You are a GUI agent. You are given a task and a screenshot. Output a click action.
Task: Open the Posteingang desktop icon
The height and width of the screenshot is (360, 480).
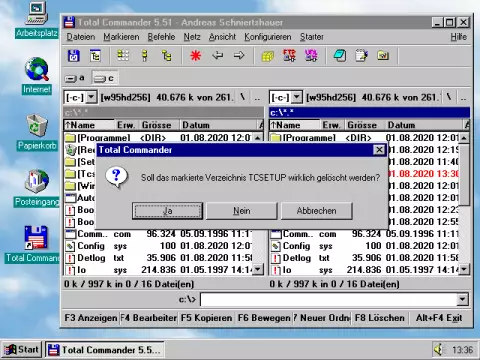[37, 188]
